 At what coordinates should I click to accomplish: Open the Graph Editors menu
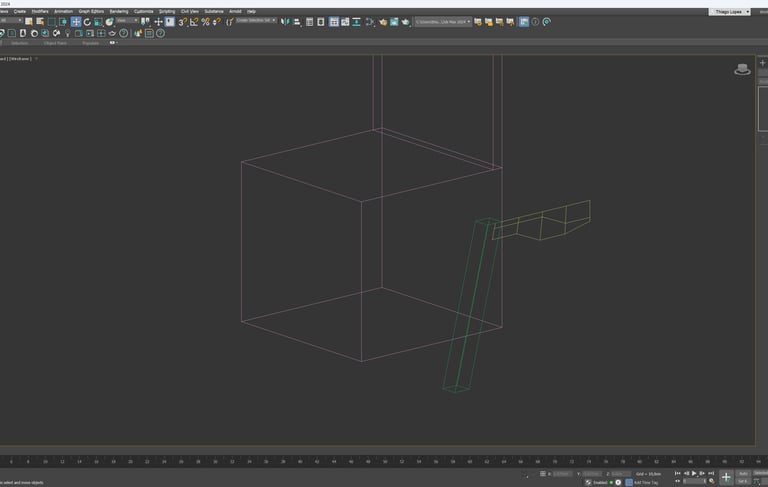click(x=91, y=11)
